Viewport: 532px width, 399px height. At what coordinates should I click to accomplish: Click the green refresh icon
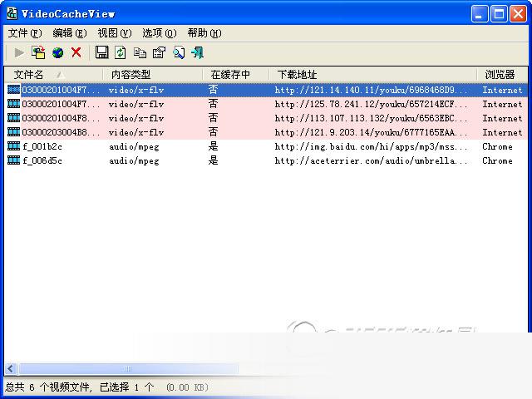pos(120,52)
